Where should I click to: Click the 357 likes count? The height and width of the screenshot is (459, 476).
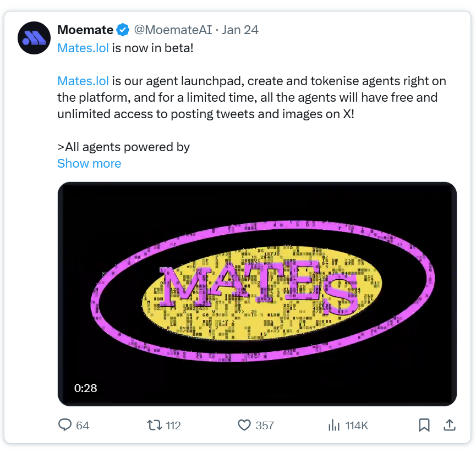[x=264, y=425]
